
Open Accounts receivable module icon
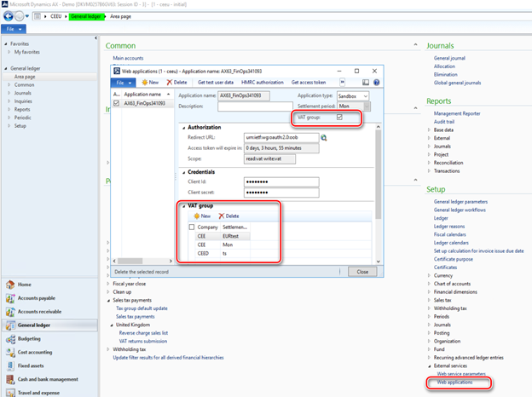pyautogui.click(x=10, y=312)
